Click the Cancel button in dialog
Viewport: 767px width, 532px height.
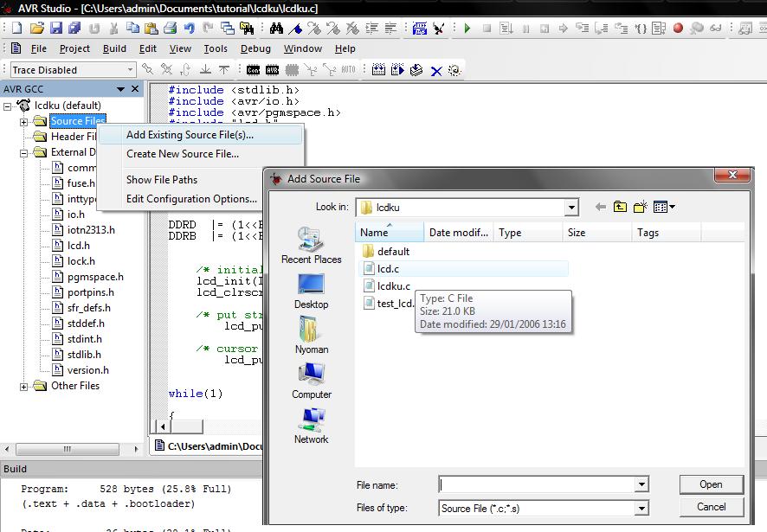712,507
